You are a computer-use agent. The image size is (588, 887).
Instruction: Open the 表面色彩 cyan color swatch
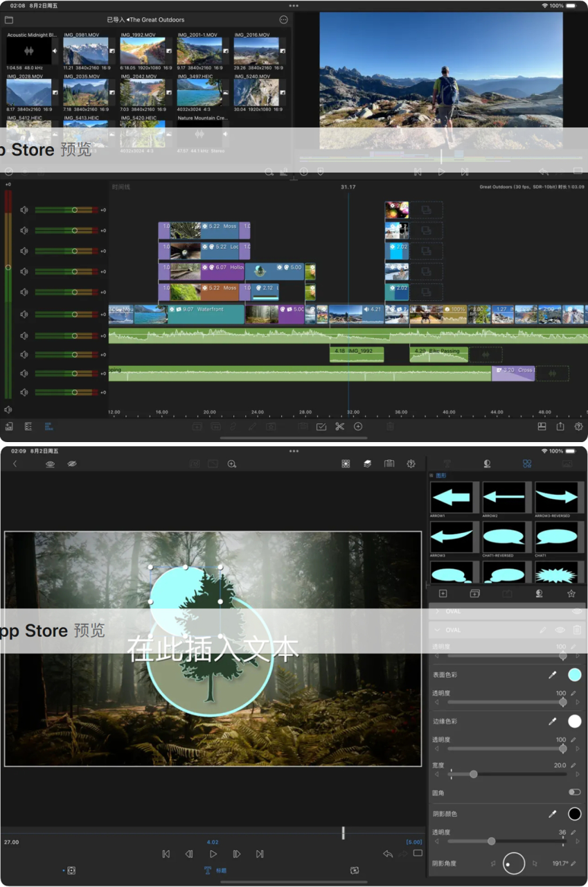pos(574,674)
